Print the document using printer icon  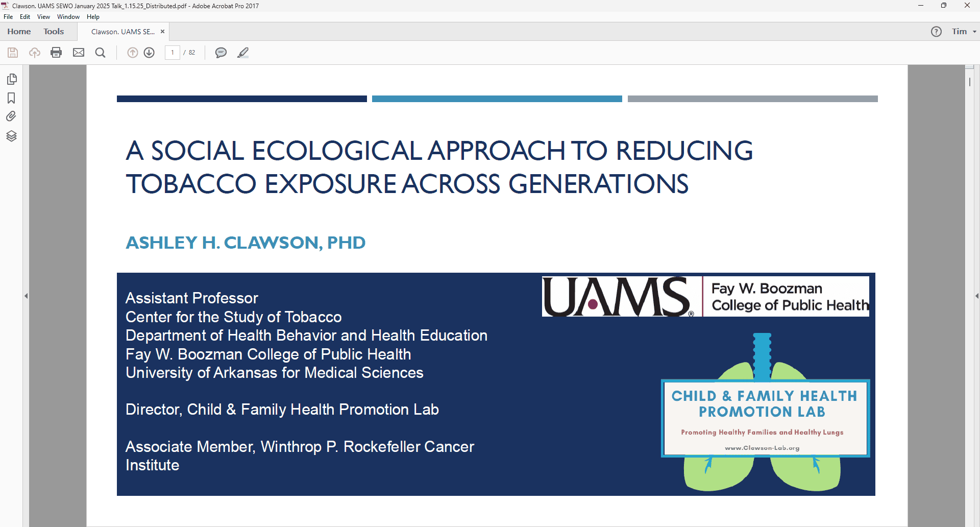point(56,53)
